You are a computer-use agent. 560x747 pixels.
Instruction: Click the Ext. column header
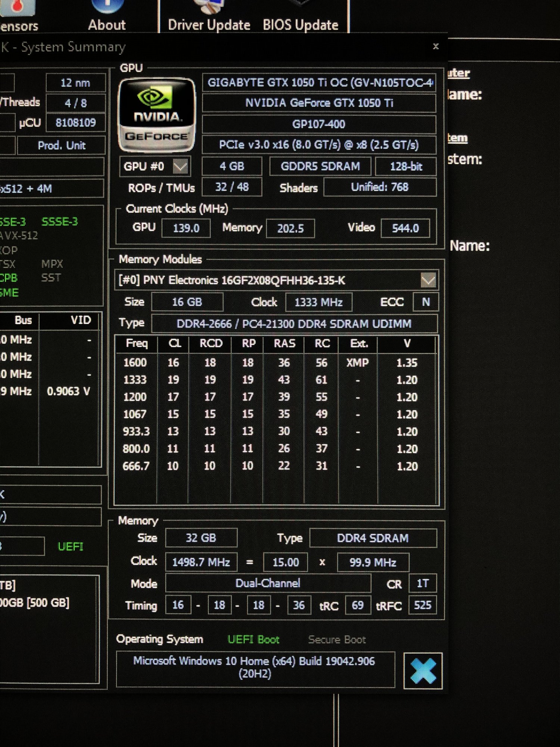tap(359, 344)
